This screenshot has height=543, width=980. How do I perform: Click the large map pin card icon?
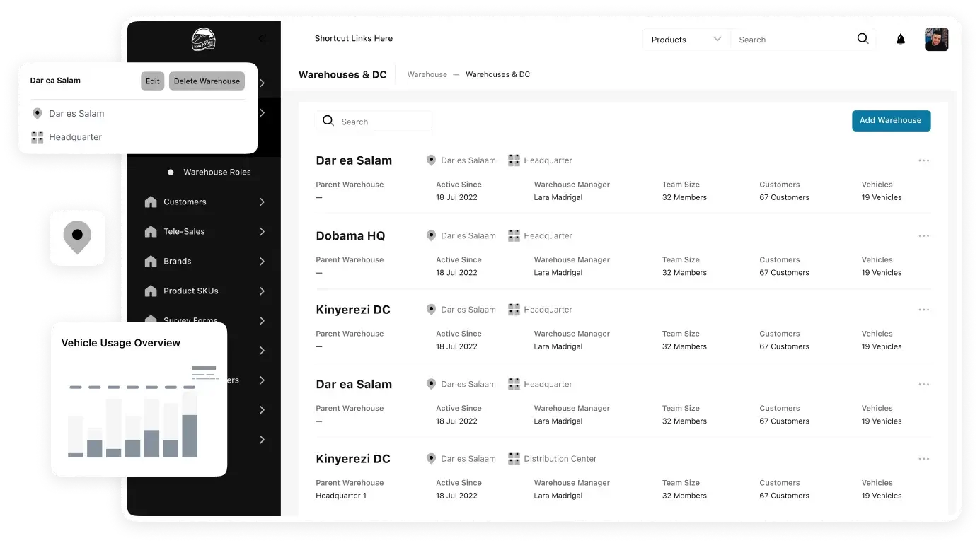coord(77,237)
